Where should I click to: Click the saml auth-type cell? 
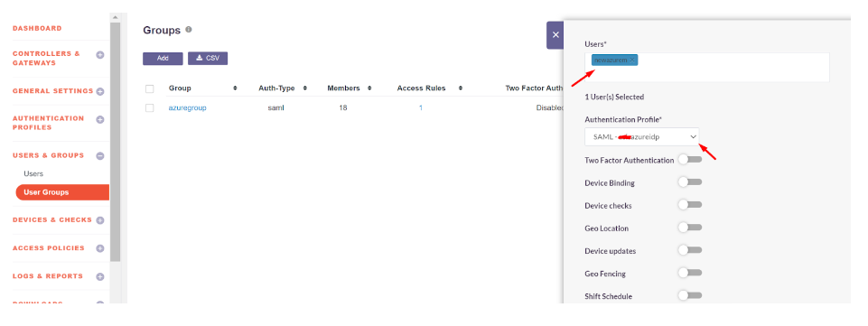pyautogui.click(x=275, y=108)
